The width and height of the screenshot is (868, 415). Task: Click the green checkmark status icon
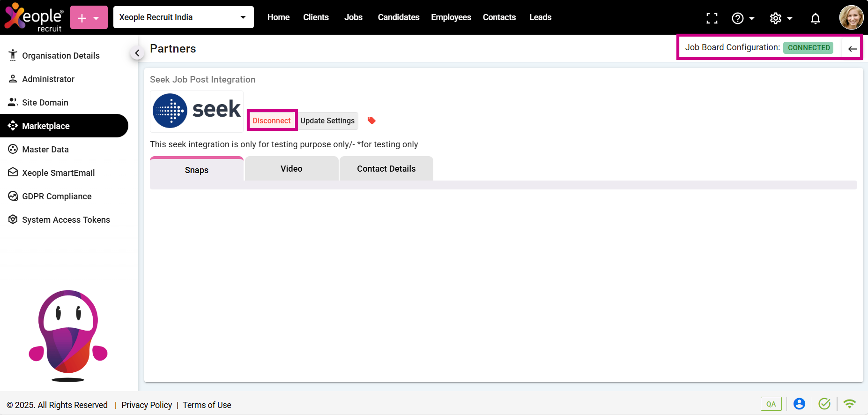[824, 404]
